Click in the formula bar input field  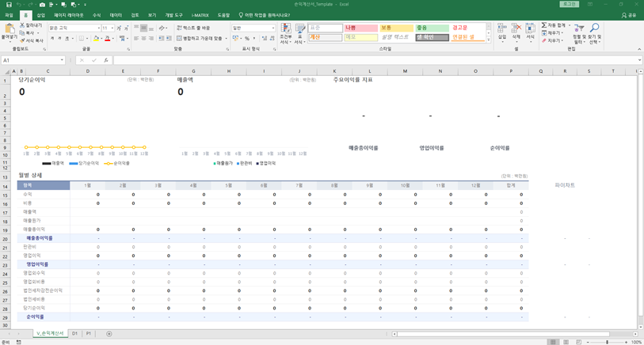coord(372,60)
